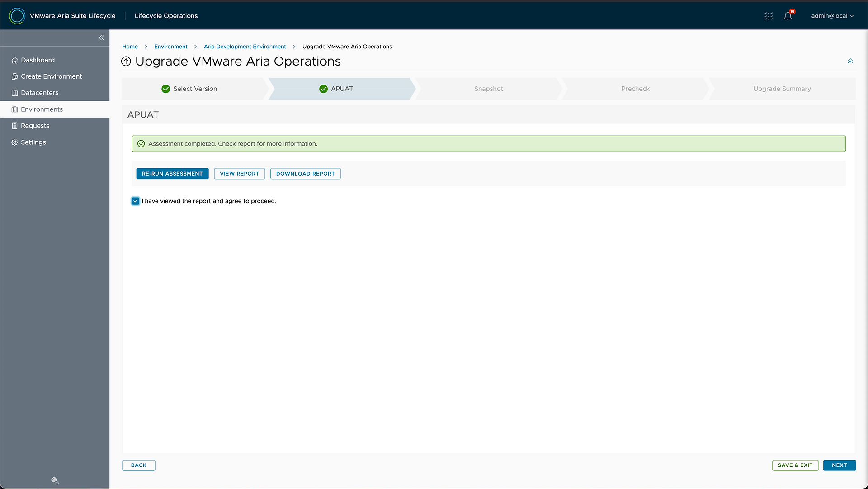Open the admin@local user dropdown
This screenshot has height=489, width=868.
point(832,16)
